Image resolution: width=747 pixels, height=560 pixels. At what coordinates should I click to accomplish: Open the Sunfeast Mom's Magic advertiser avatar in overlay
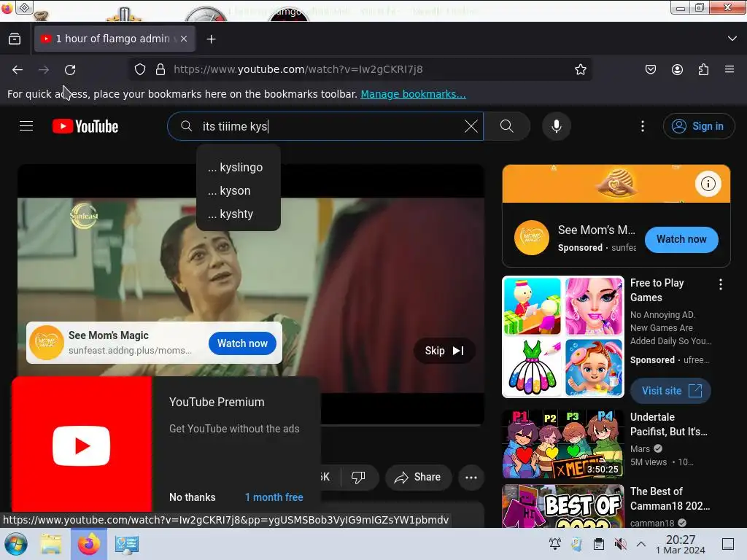[46, 343]
